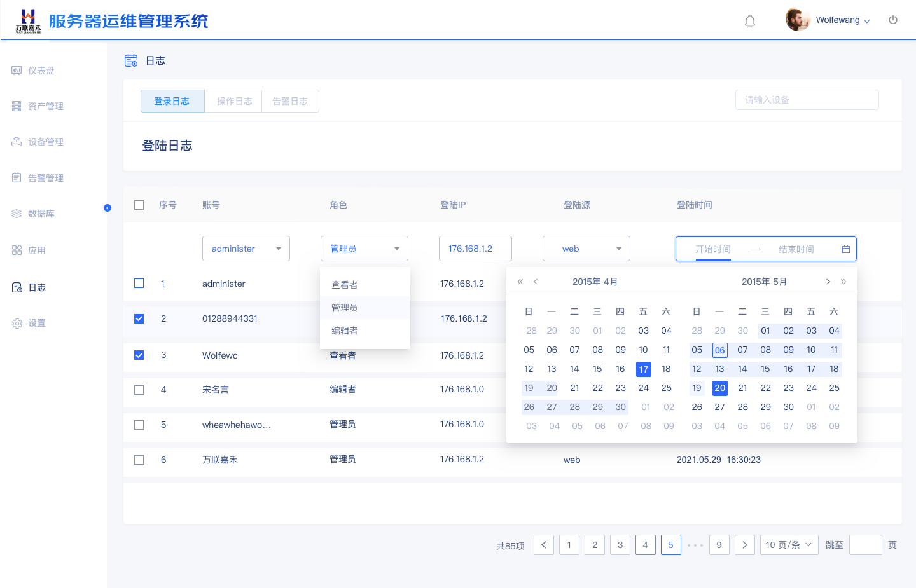The image size is (916, 588).
Task: Check the checkbox for 宋名言 row
Action: coord(139,390)
